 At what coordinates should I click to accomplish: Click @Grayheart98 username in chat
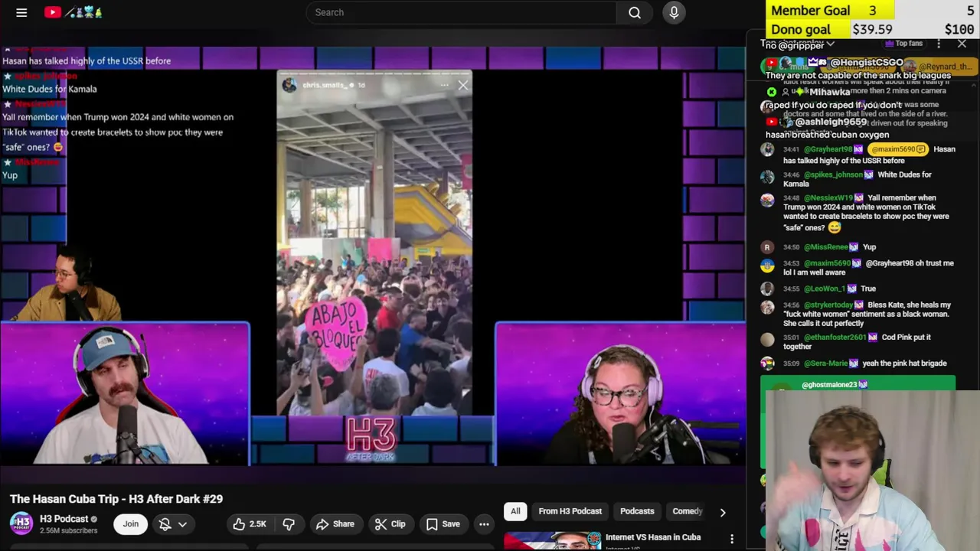[828, 149]
